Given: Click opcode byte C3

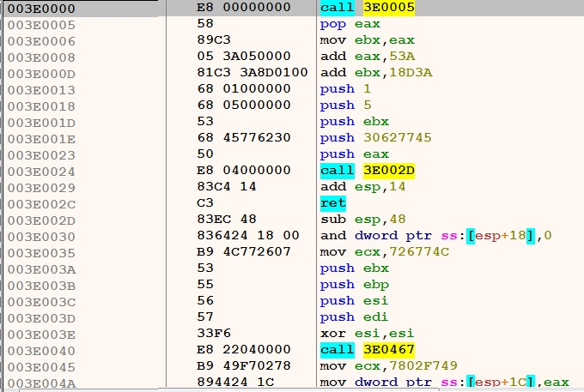Looking at the screenshot, I should [x=205, y=202].
